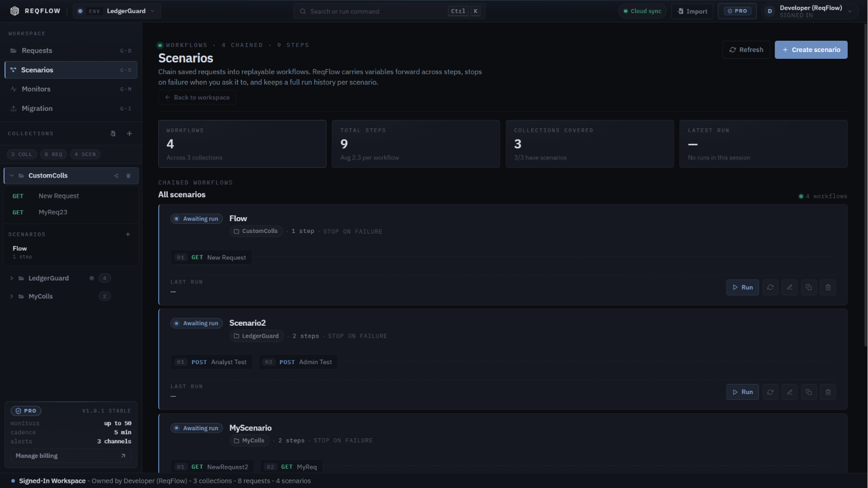
Task: Click the Scenario2 title
Action: pyautogui.click(x=248, y=323)
